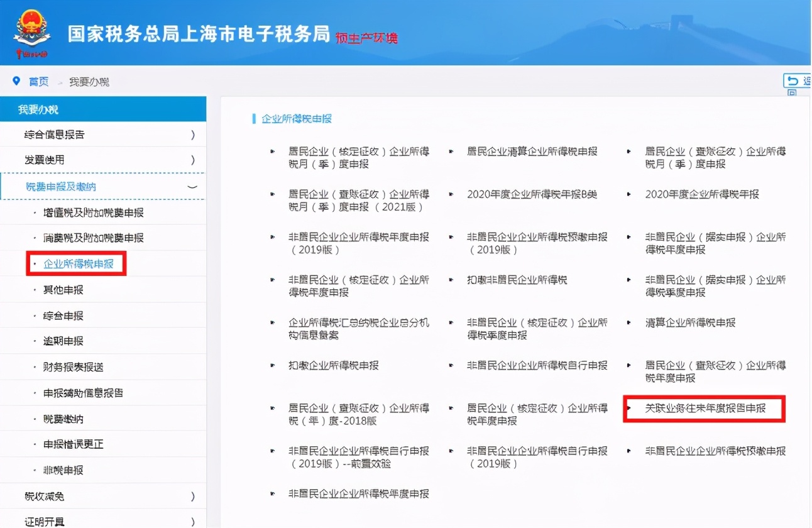
Task: Click the triangle icon beside 关联业务往来年度报告申报
Action: click(x=630, y=409)
